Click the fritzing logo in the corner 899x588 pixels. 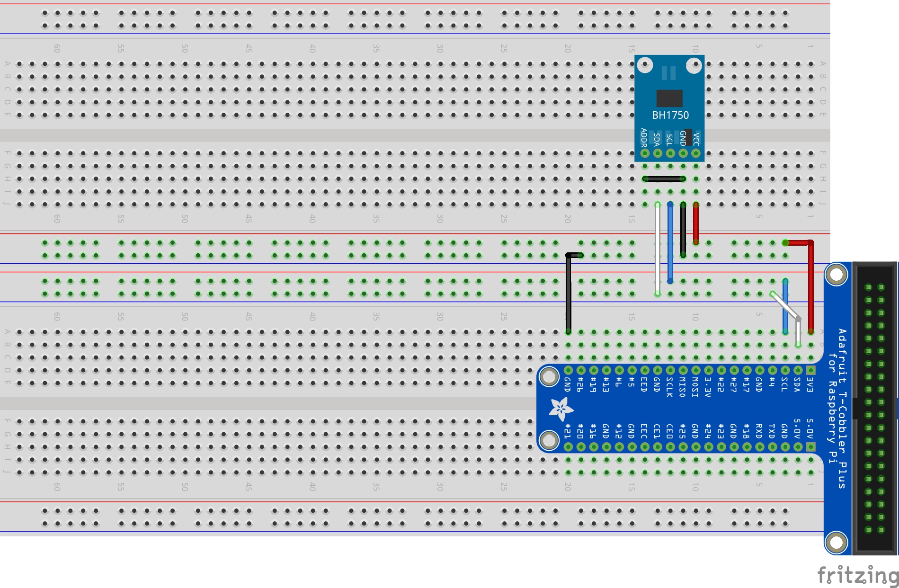click(857, 575)
